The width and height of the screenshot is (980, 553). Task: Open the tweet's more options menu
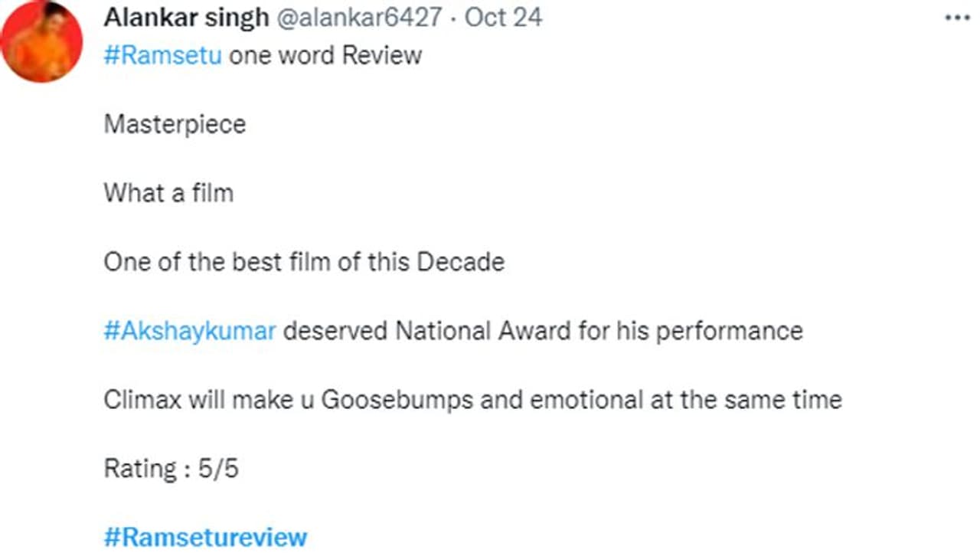[x=956, y=17]
